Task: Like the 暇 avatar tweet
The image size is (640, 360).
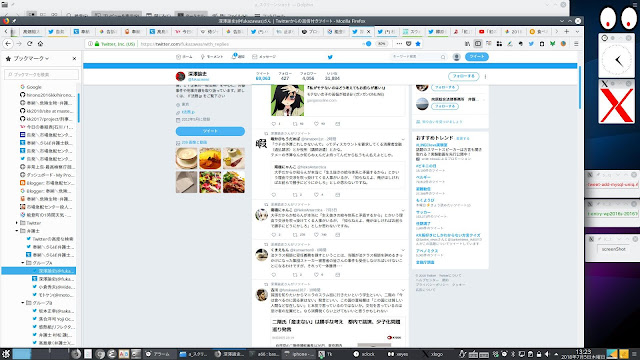Action: pyautogui.click(x=316, y=195)
